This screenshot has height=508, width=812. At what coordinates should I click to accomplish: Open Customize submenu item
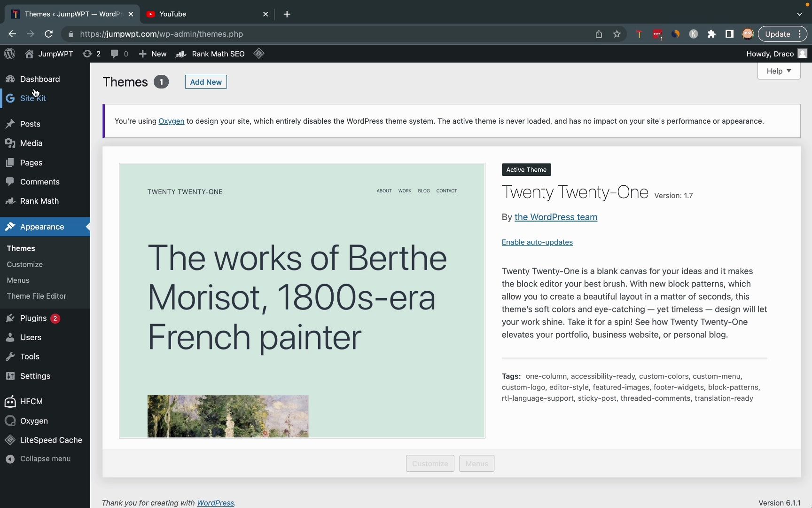(25, 264)
